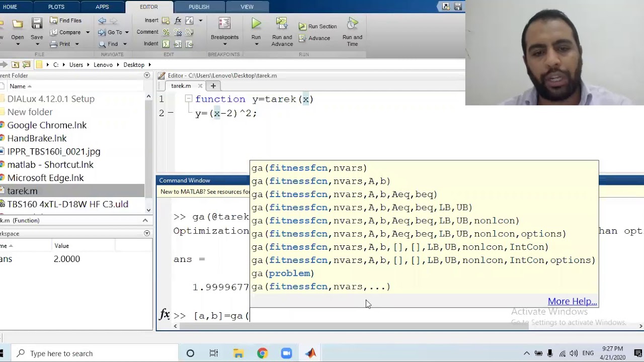Click the More Help link
The image size is (644, 362).
tap(572, 301)
